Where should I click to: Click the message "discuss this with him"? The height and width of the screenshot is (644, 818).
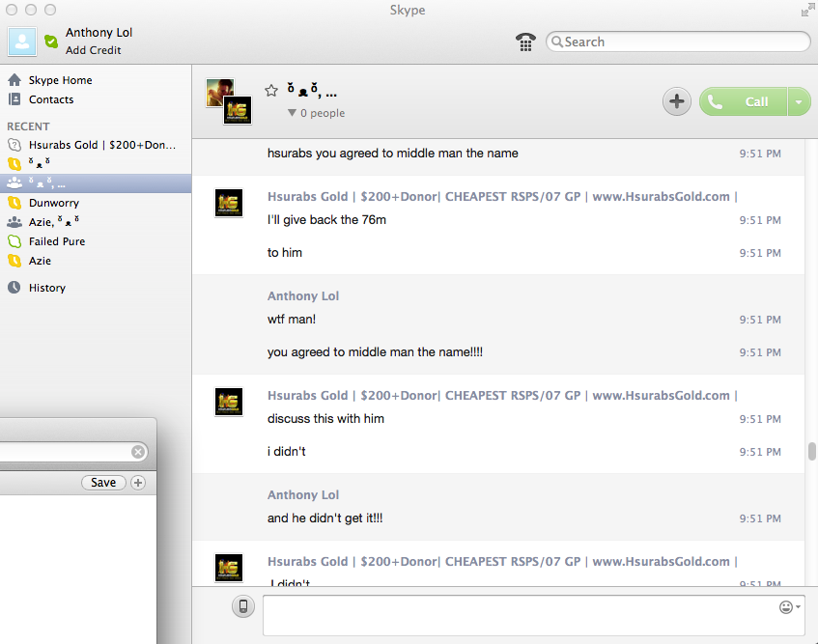point(325,418)
